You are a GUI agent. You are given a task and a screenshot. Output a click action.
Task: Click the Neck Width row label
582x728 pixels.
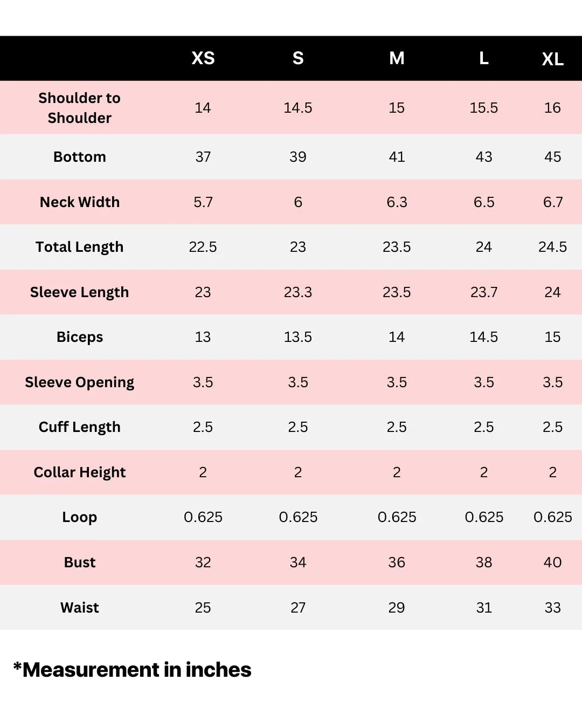(x=80, y=202)
